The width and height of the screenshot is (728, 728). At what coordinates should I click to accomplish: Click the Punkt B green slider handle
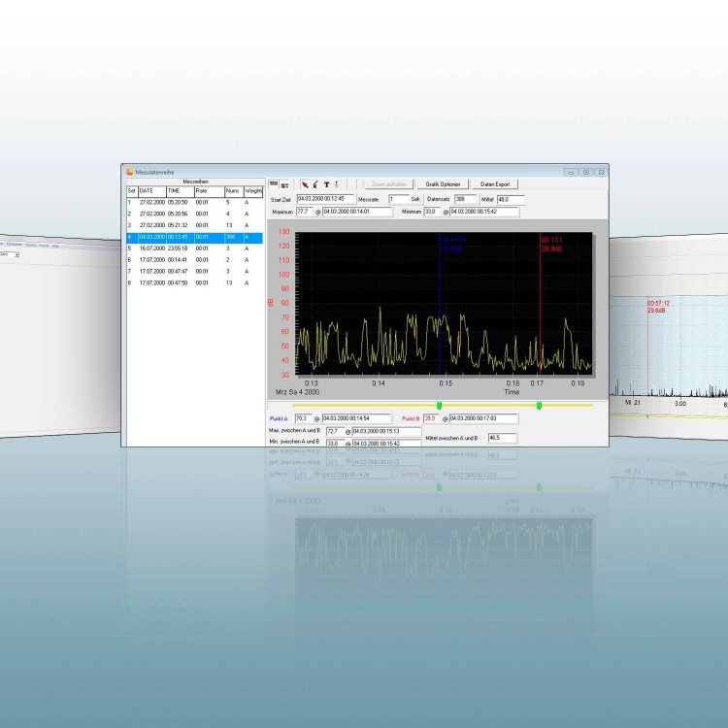click(x=539, y=405)
